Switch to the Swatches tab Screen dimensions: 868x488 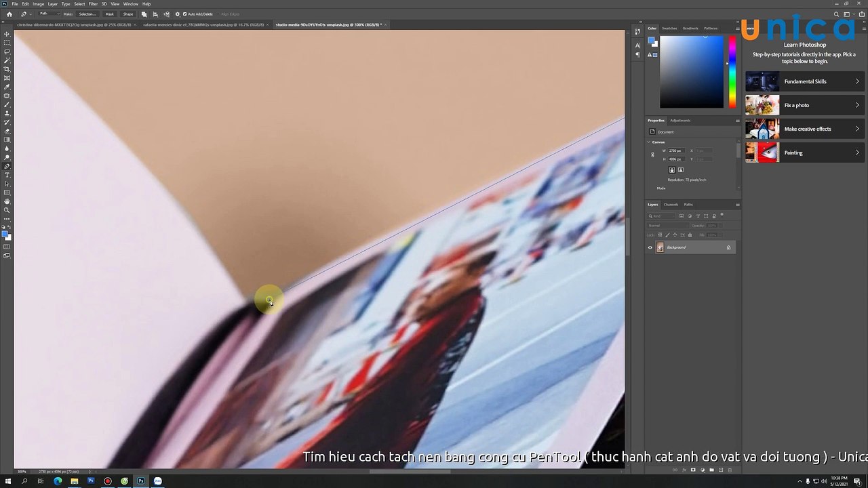669,28
